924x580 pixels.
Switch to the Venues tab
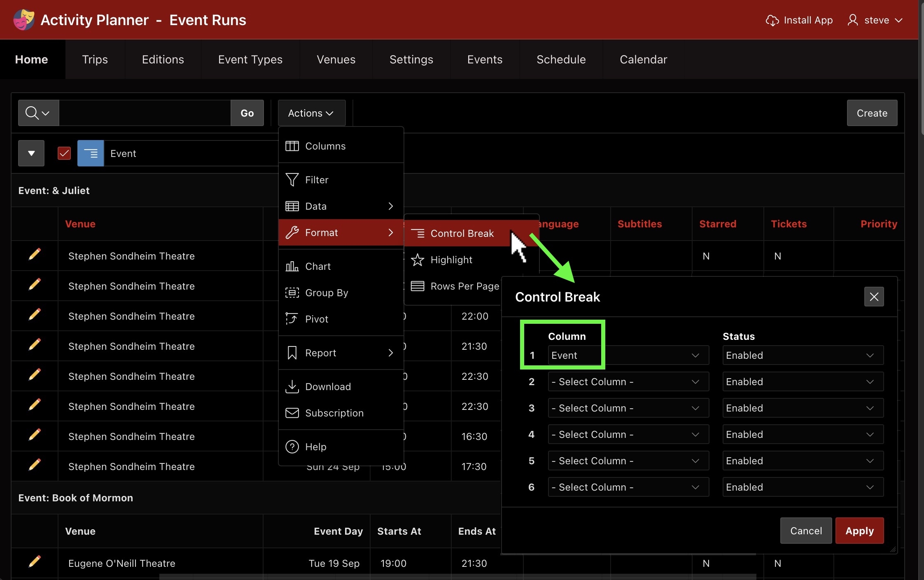click(336, 59)
